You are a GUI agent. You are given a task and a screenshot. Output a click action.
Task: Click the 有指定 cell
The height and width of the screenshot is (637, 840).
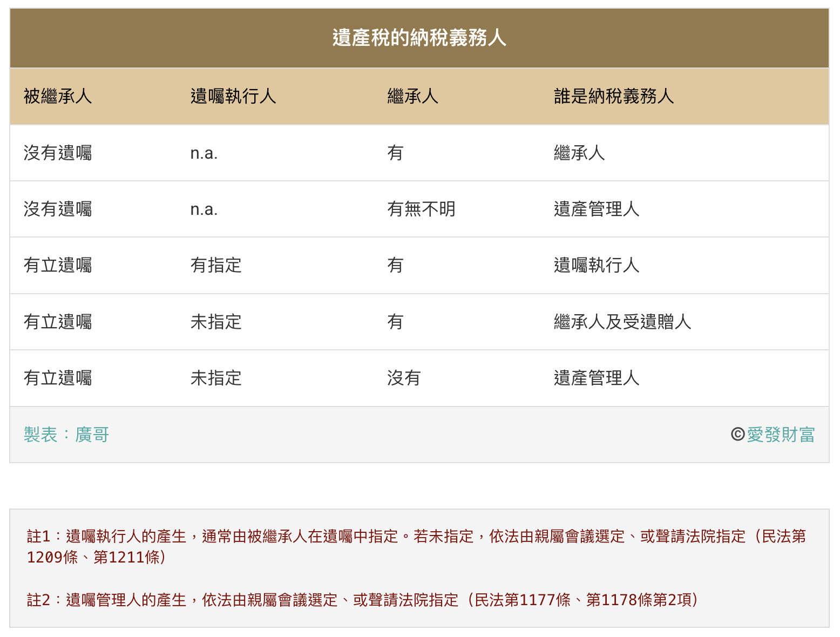click(x=215, y=265)
